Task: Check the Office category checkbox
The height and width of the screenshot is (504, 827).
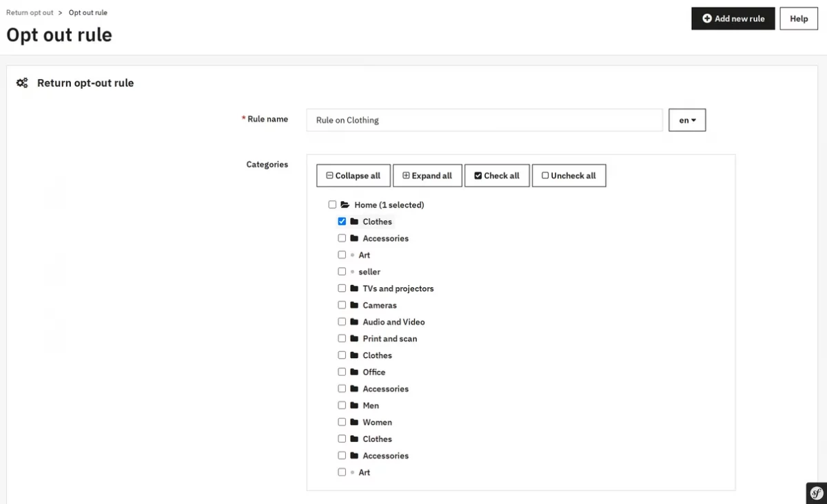Action: pyautogui.click(x=342, y=372)
